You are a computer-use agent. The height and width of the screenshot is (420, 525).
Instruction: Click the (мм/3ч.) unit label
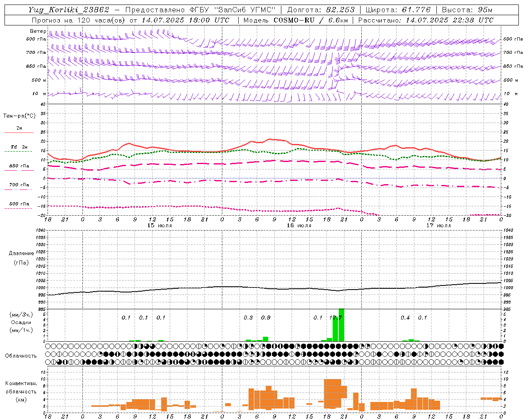(21, 315)
